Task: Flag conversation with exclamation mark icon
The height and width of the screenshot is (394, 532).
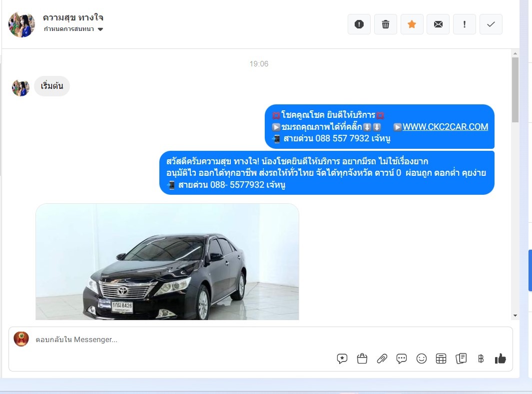Action: [x=465, y=24]
